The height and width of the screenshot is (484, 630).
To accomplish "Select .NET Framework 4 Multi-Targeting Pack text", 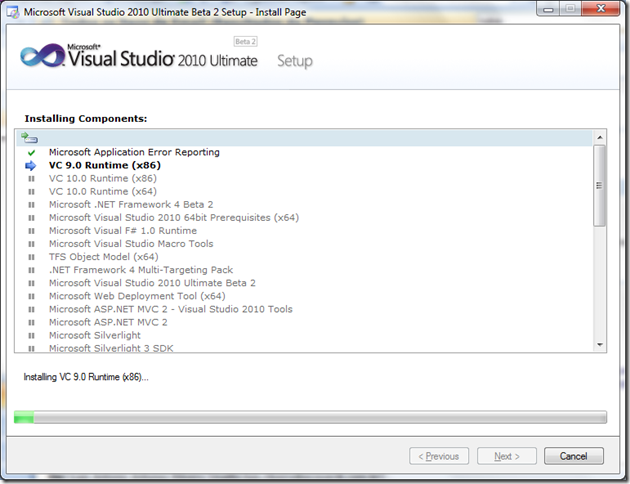I will (x=141, y=270).
